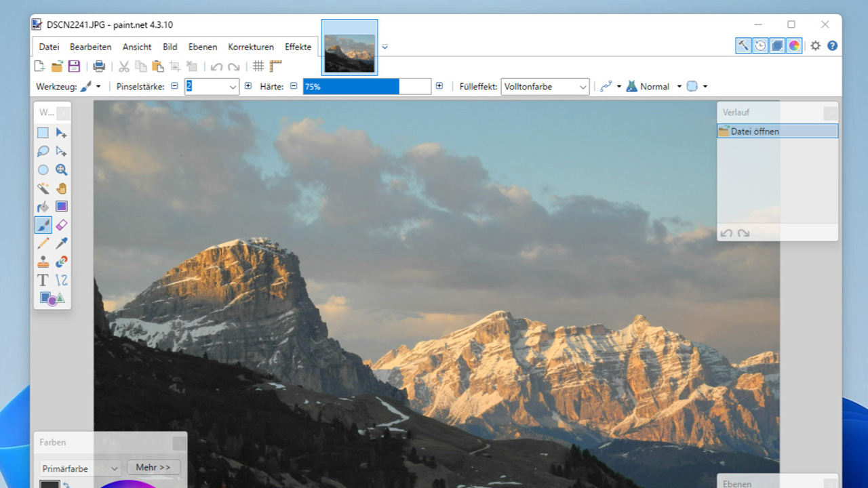Toggle the pixel grid display
Screen dimensions: 868x488
pos(258,66)
